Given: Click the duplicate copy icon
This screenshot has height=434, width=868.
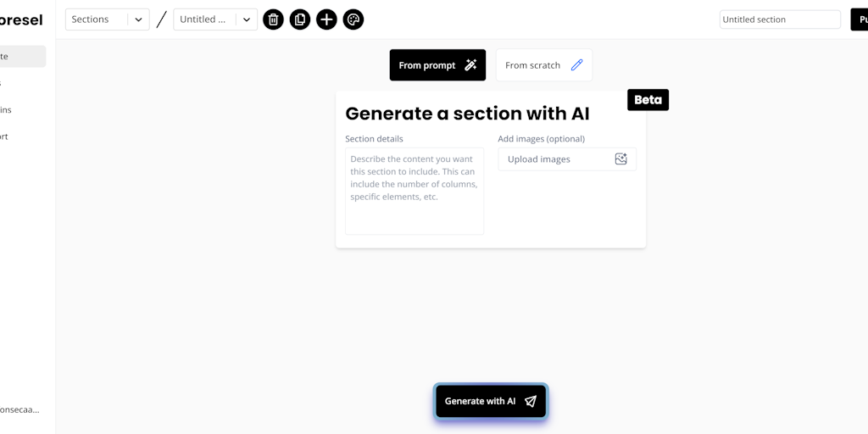Looking at the screenshot, I should point(300,19).
